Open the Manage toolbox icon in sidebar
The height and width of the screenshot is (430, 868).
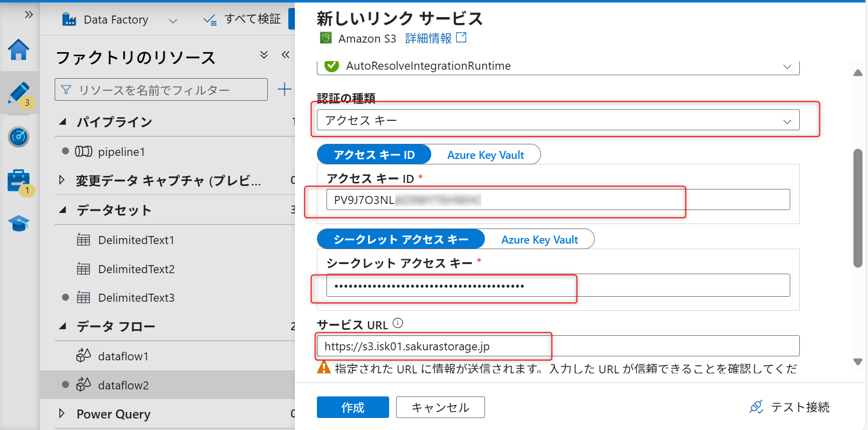pyautogui.click(x=19, y=180)
